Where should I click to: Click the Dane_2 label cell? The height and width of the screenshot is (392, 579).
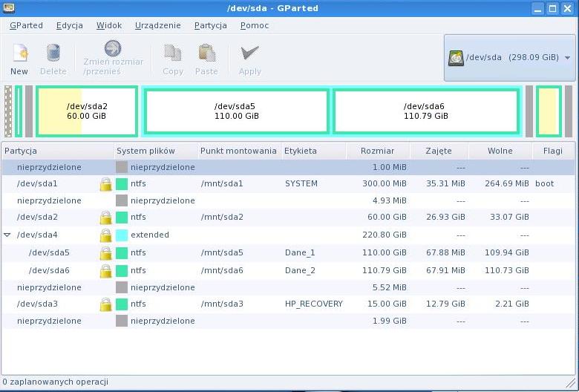pyautogui.click(x=300, y=270)
